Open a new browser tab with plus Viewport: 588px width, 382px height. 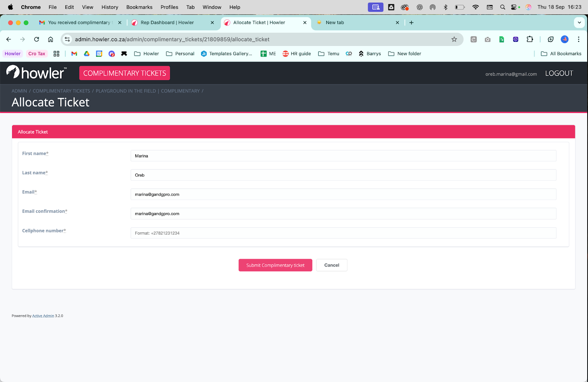point(411,22)
